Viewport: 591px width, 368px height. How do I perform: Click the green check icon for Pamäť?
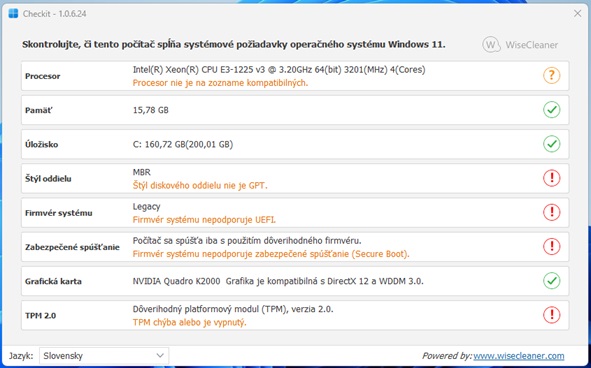[551, 110]
